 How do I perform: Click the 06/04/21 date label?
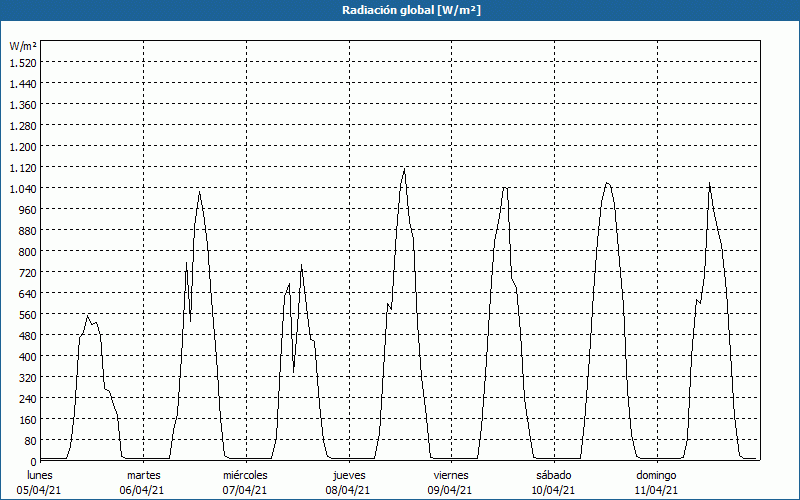(x=142, y=490)
